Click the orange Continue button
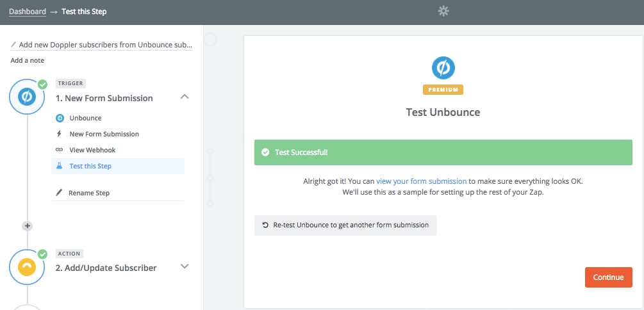The height and width of the screenshot is (310, 644). pyautogui.click(x=608, y=277)
